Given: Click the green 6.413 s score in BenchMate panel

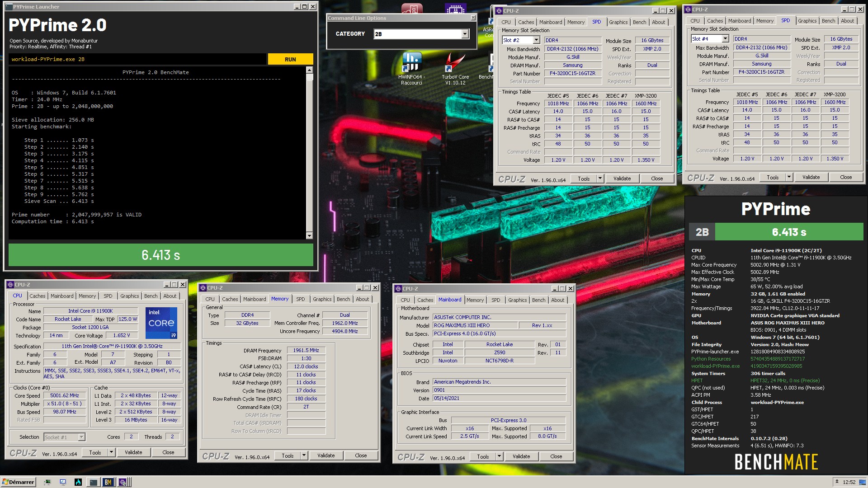Looking at the screenshot, I should pyautogui.click(x=789, y=232).
